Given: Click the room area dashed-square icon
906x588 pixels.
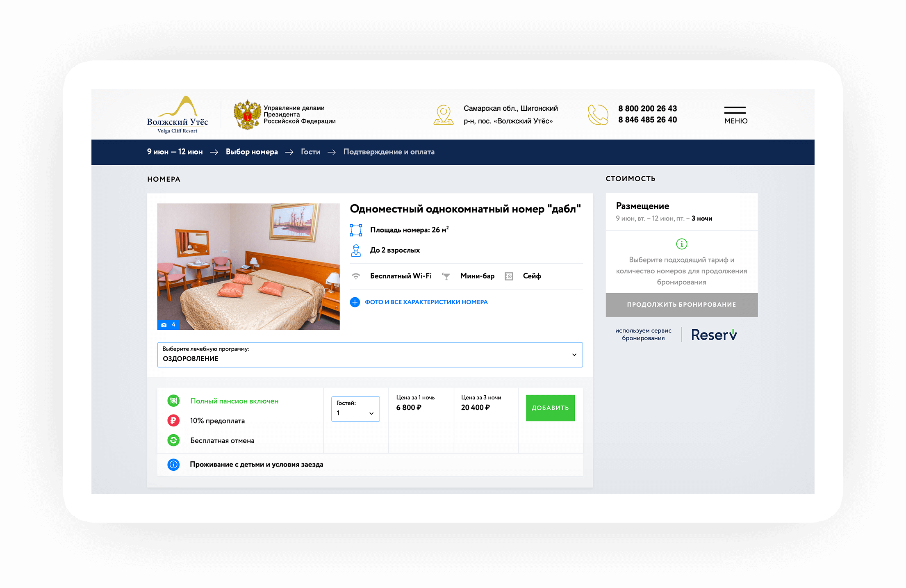Looking at the screenshot, I should tap(356, 230).
